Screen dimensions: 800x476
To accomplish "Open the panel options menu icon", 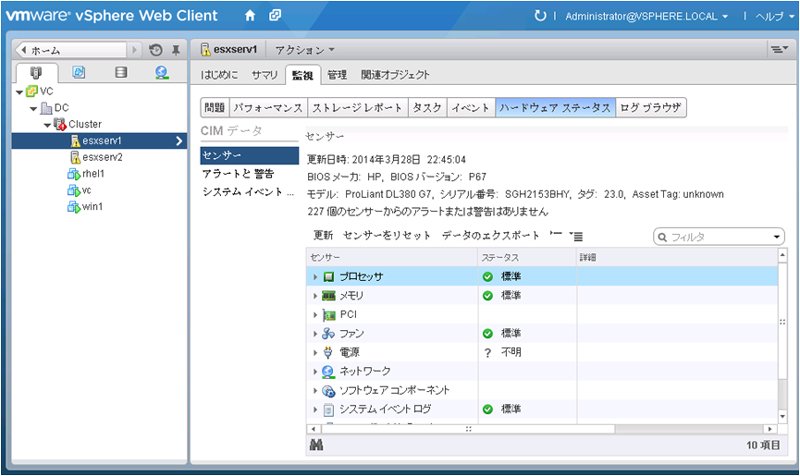I will pyautogui.click(x=779, y=49).
